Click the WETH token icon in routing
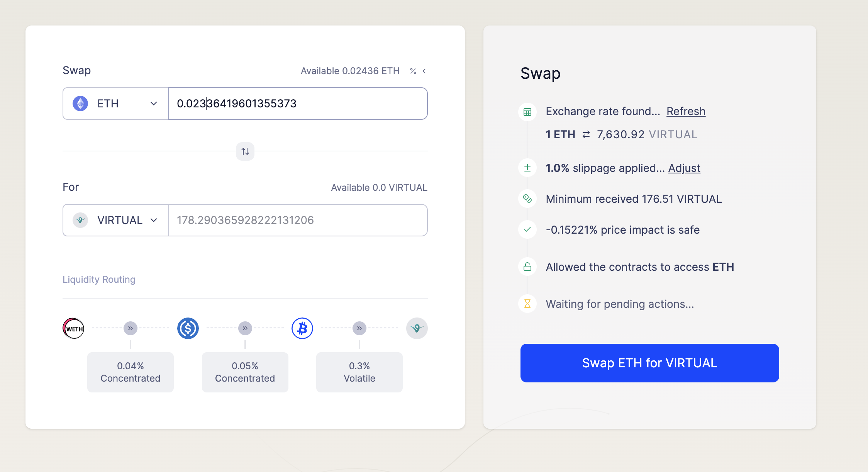This screenshot has height=472, width=868. coord(73,328)
